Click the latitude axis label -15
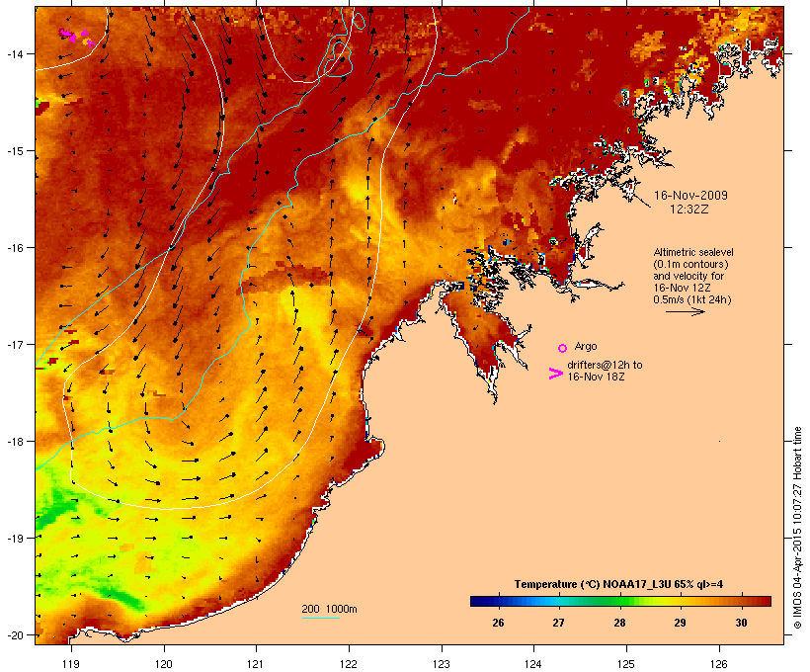Viewport: 810px width, 672px height. pyautogui.click(x=14, y=151)
